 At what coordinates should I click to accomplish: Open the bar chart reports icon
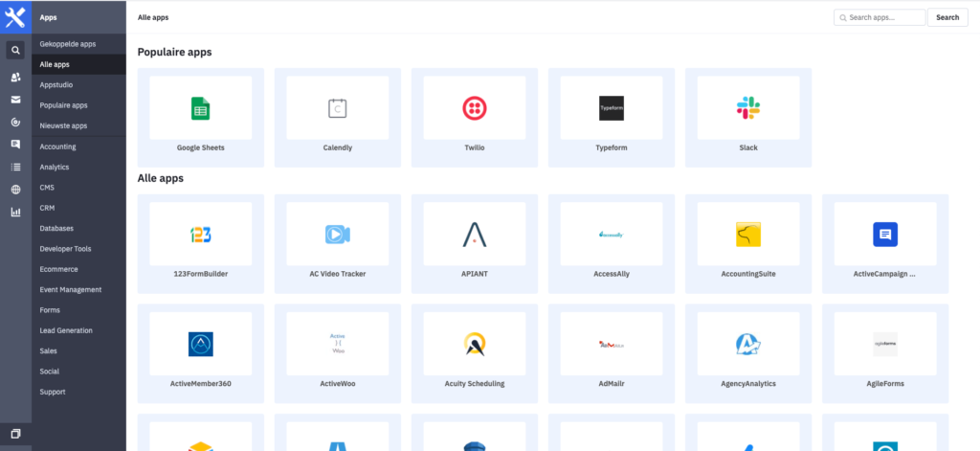(x=15, y=212)
